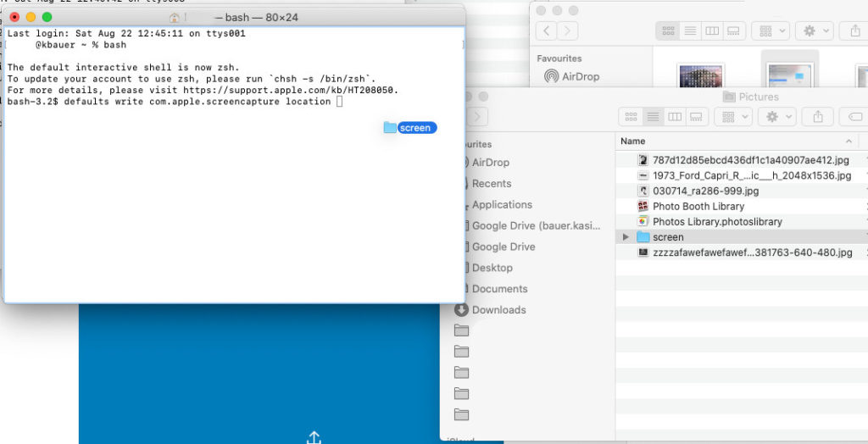Viewport: 868px width, 444px height.
Task: Select Photos Library.photoslibrary file
Action: pyautogui.click(x=716, y=222)
